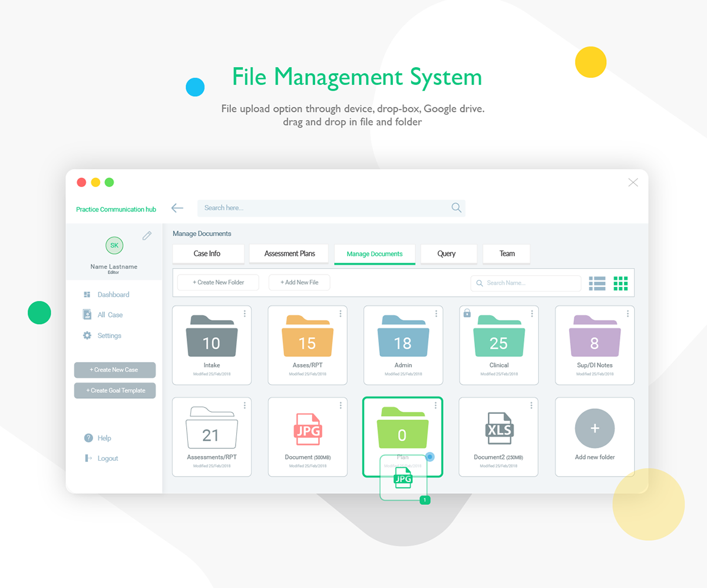Open the purple Sup/DI Notes folder

point(595,345)
